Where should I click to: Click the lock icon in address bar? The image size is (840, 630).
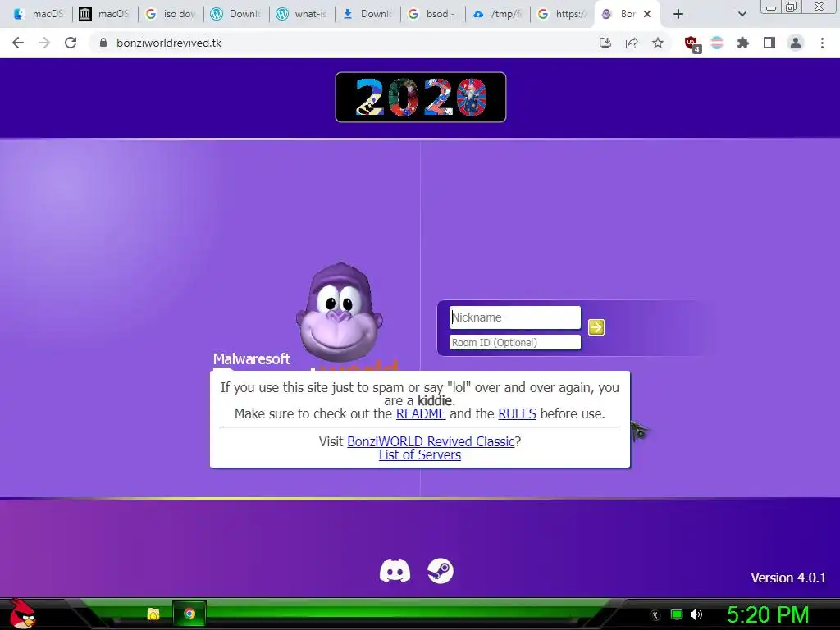click(103, 43)
